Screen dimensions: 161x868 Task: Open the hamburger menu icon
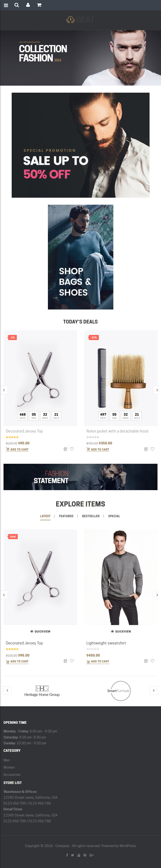[x=6, y=5]
